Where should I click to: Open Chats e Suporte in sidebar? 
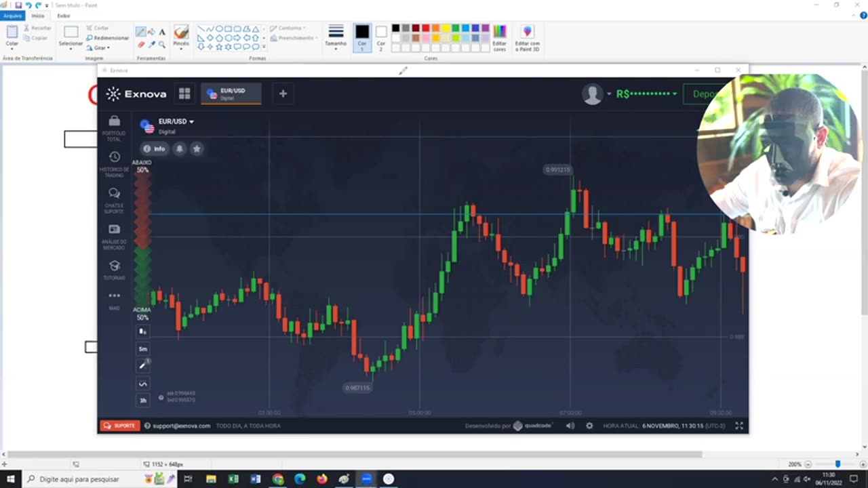pyautogui.click(x=114, y=200)
